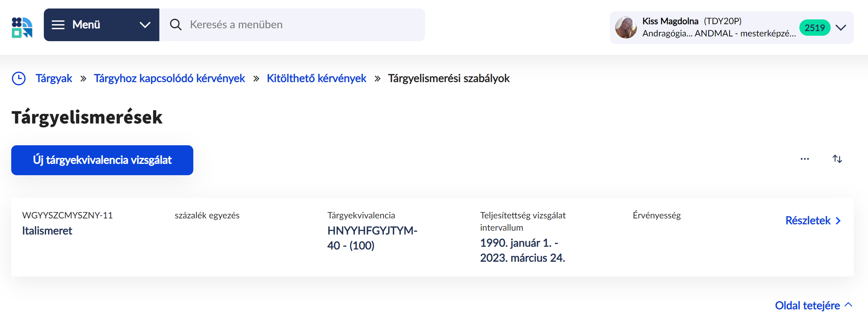Open the three-dot more options icon
Screen dimensions: 868x315
tap(804, 159)
